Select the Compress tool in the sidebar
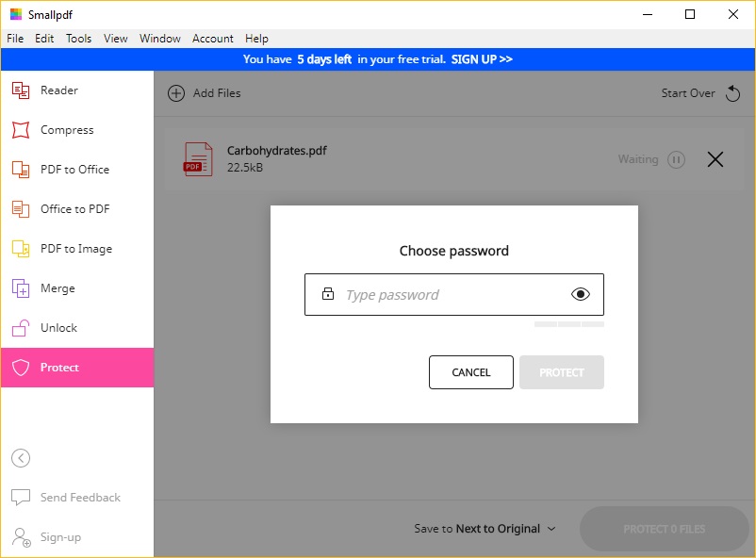The height and width of the screenshot is (558, 756). (64, 129)
